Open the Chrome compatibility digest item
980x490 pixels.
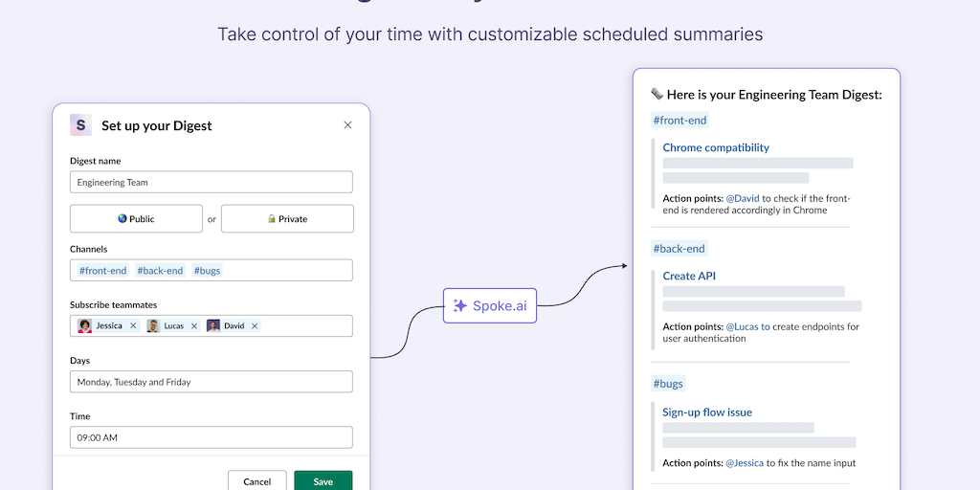tap(716, 147)
